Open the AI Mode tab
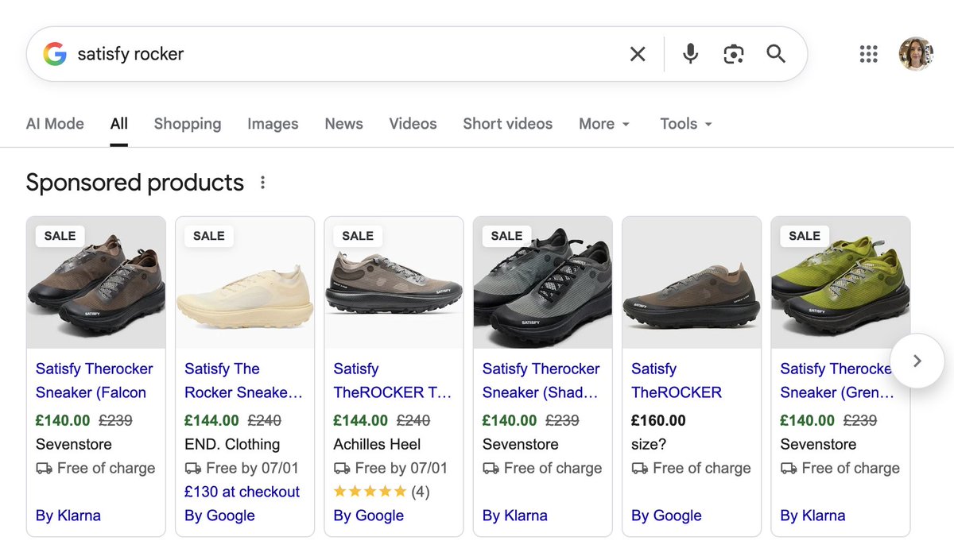Screen dimensions: 954x560 (55, 124)
